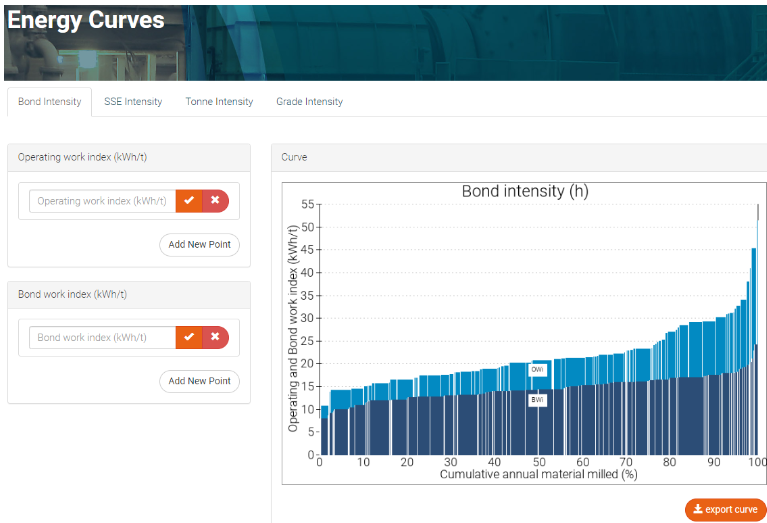Screen dimensions: 767x523
Task: Confirm the Operating work index value with checkmark
Action: point(188,201)
